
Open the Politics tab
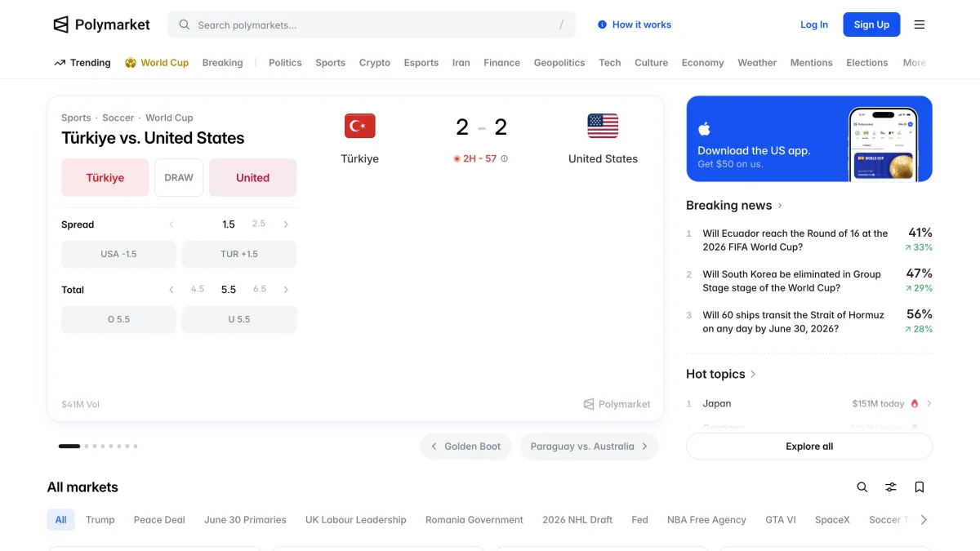click(285, 63)
